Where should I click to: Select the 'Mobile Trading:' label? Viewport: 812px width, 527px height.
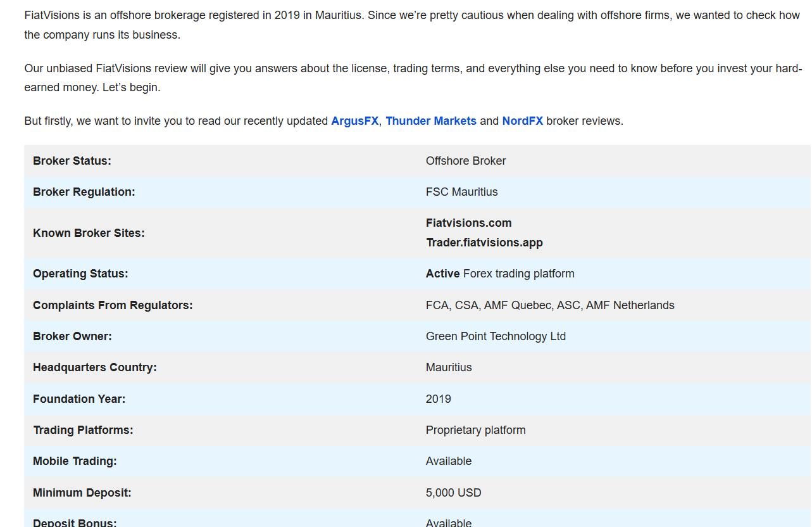[75, 461]
